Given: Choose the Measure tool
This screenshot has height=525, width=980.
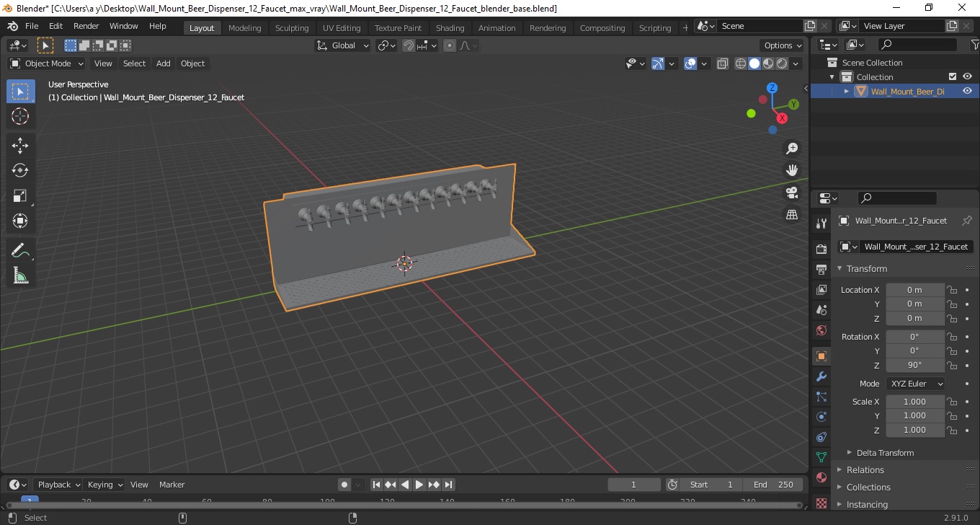Looking at the screenshot, I should click(x=20, y=275).
